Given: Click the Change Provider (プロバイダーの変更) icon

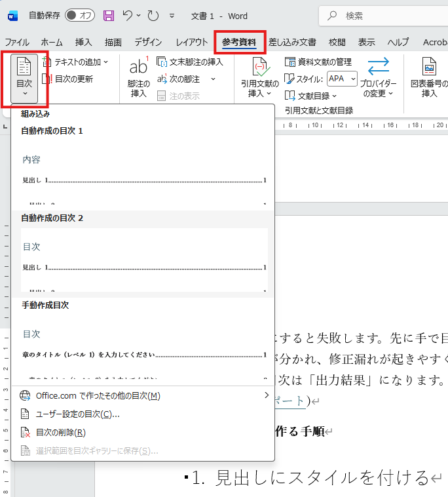Looking at the screenshot, I should click(x=378, y=67).
